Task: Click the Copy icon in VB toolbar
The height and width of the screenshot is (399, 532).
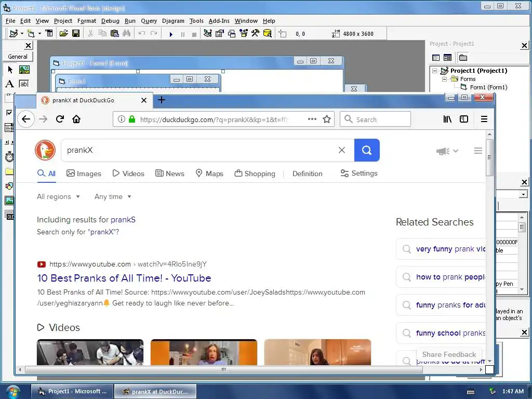Action: point(102,33)
